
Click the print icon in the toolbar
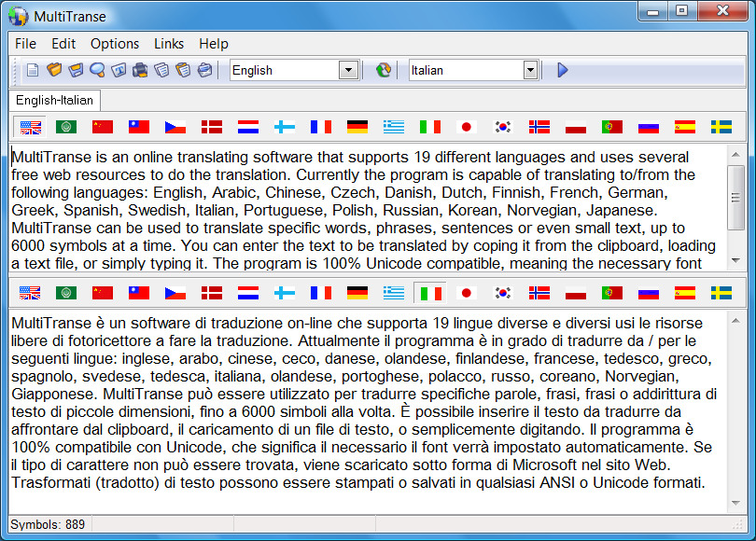tap(142, 70)
